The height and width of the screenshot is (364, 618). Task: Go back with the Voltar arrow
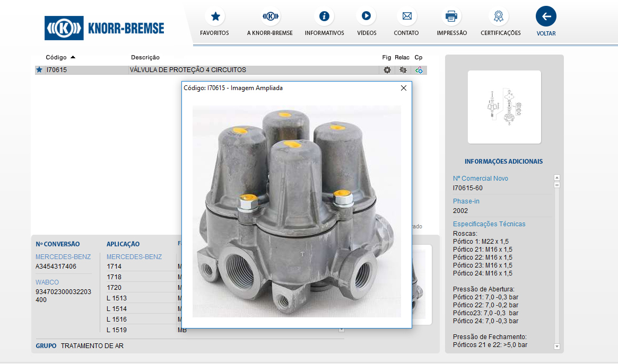(546, 16)
